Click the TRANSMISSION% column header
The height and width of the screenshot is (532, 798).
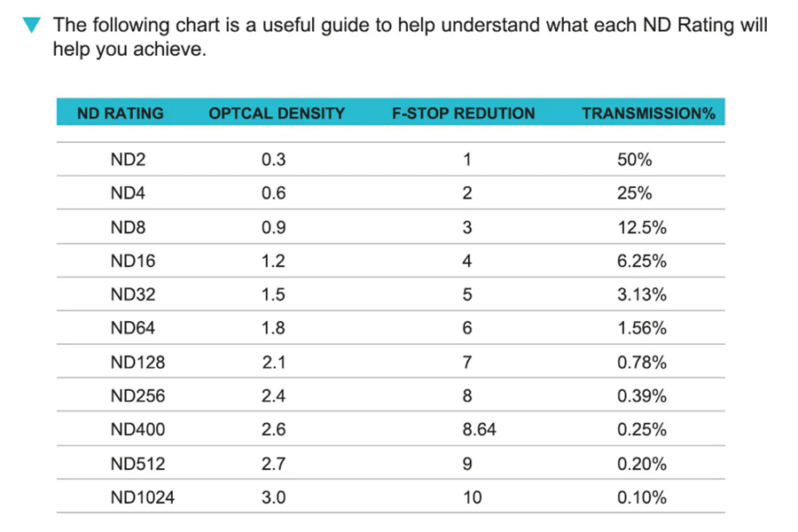649,113
